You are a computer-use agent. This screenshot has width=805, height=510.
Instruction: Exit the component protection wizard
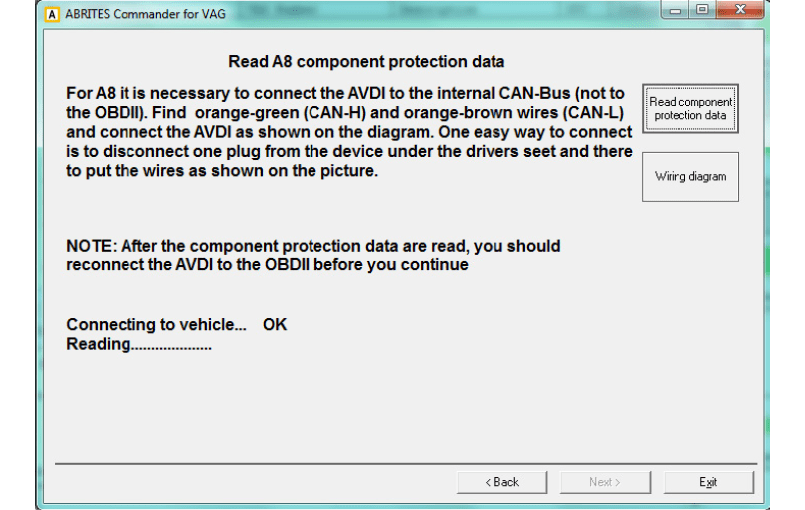pyautogui.click(x=708, y=482)
